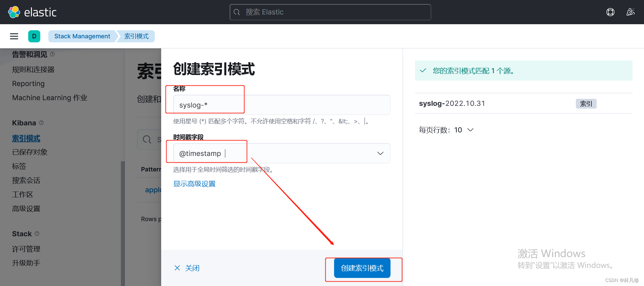Click the 索引 badge beside syslog-2022.10.31
Viewport: 644px width, 286px height.
586,104
